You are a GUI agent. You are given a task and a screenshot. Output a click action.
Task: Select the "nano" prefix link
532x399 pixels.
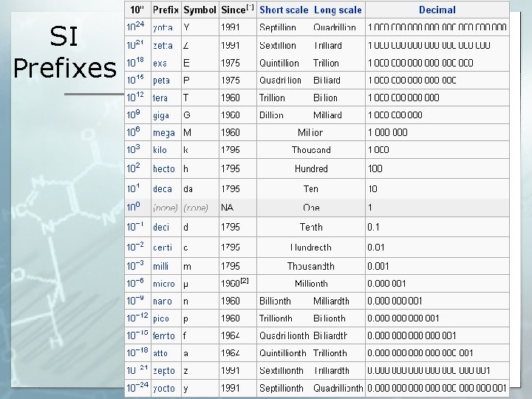coord(162,301)
